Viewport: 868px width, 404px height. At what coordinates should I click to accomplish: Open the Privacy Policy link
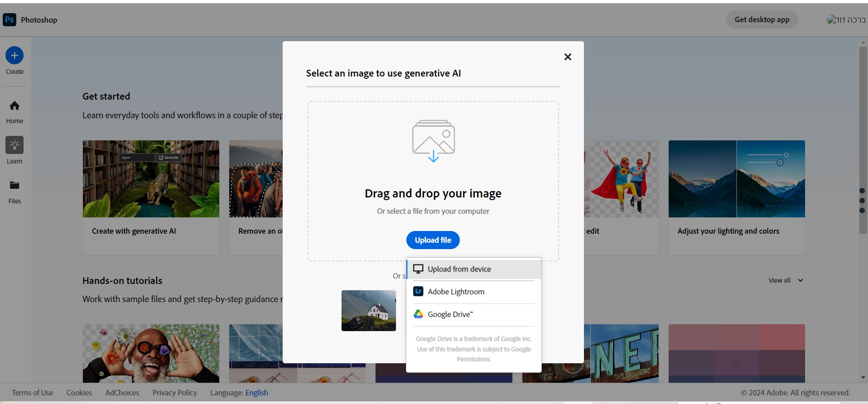[x=175, y=393]
